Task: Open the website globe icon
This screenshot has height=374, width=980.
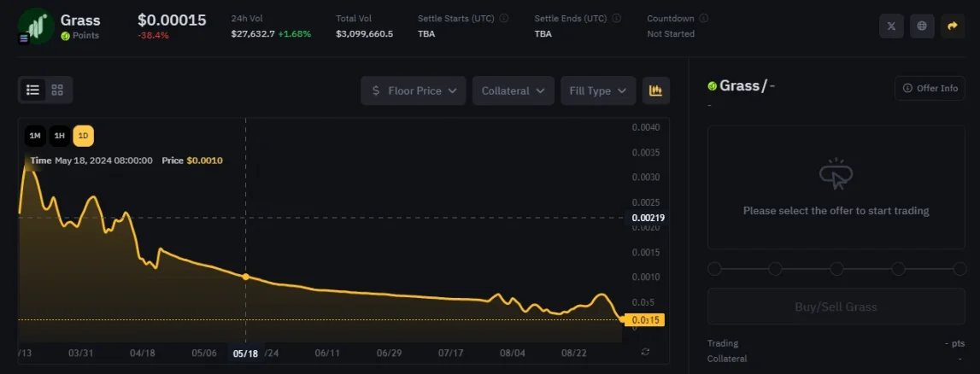Action: (x=922, y=26)
